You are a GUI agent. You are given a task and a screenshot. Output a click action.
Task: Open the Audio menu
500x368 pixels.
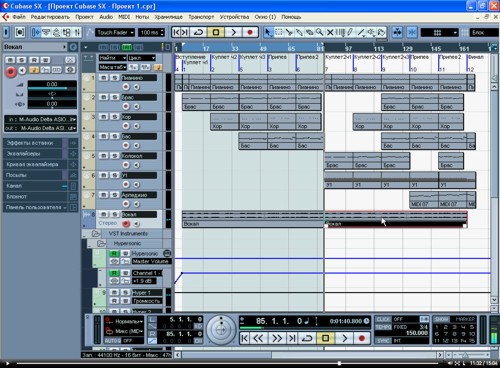[106, 17]
